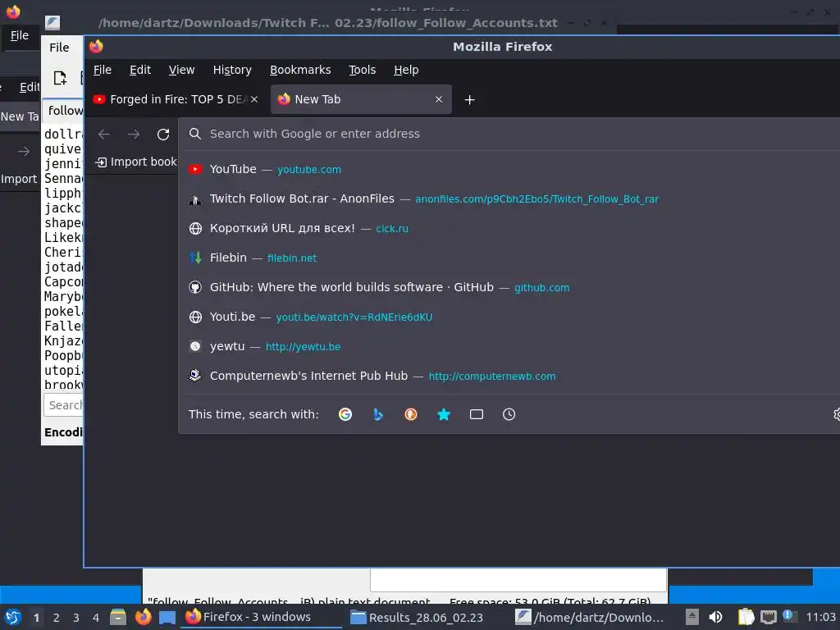Switch to workspace 1 on taskbar

click(x=36, y=618)
